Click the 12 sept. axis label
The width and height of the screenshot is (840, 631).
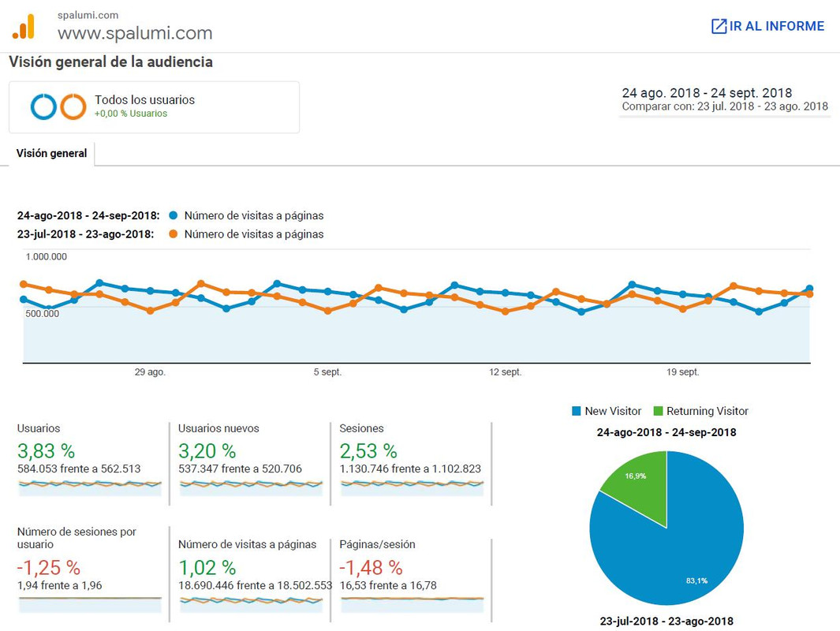(505, 372)
